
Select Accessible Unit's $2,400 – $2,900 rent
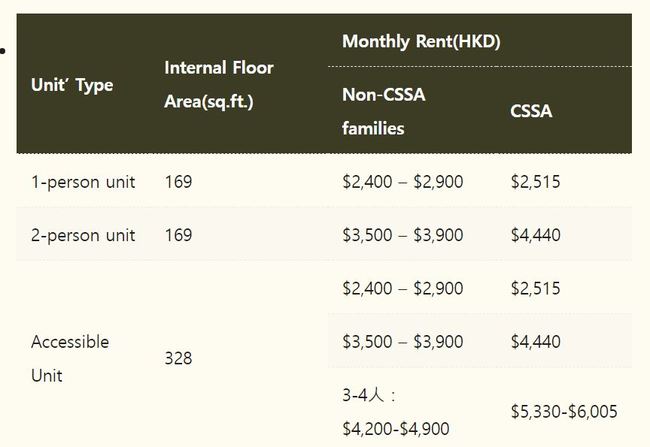402,288
